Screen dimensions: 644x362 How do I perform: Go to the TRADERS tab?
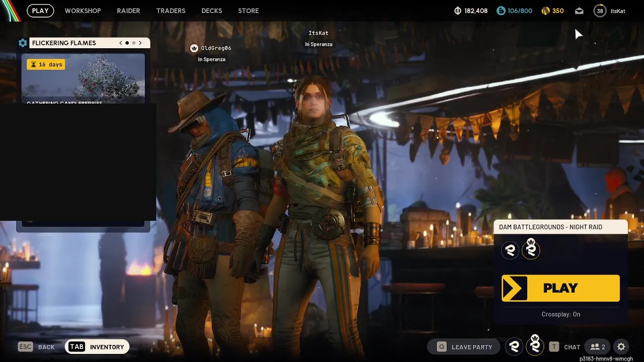click(x=171, y=11)
